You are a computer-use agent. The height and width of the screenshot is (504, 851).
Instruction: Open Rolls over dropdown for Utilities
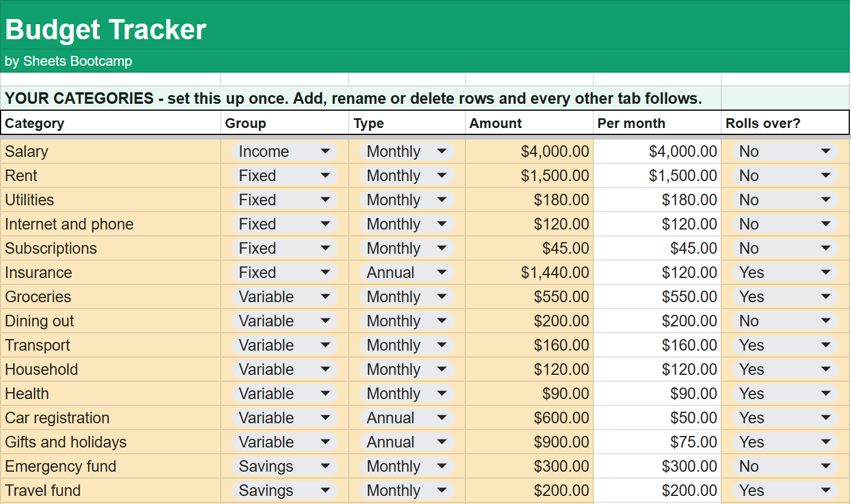pyautogui.click(x=785, y=200)
